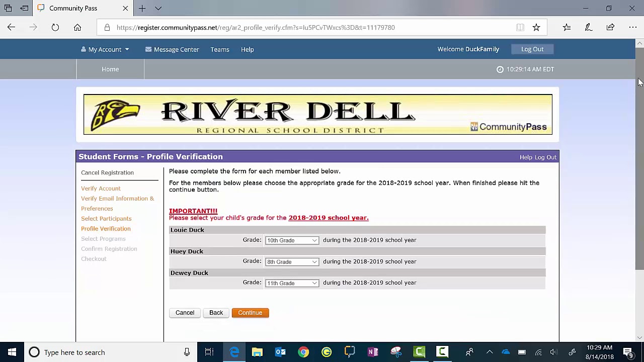Screen dimensions: 644x362
Task: Click the Cortana microphone icon
Action: click(187, 352)
